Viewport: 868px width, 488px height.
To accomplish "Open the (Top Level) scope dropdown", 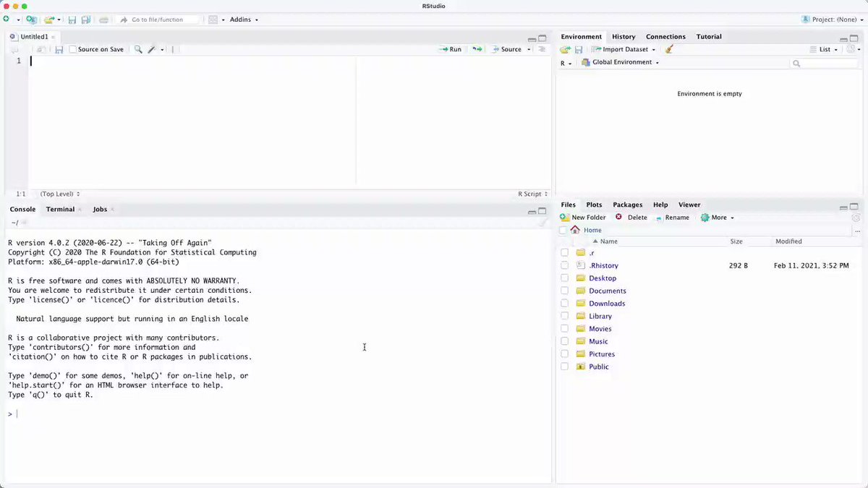I will (60, 194).
